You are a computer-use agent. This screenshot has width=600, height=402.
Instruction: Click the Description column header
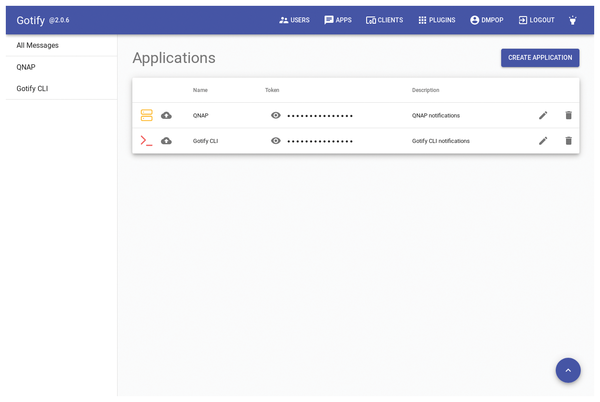pos(426,90)
